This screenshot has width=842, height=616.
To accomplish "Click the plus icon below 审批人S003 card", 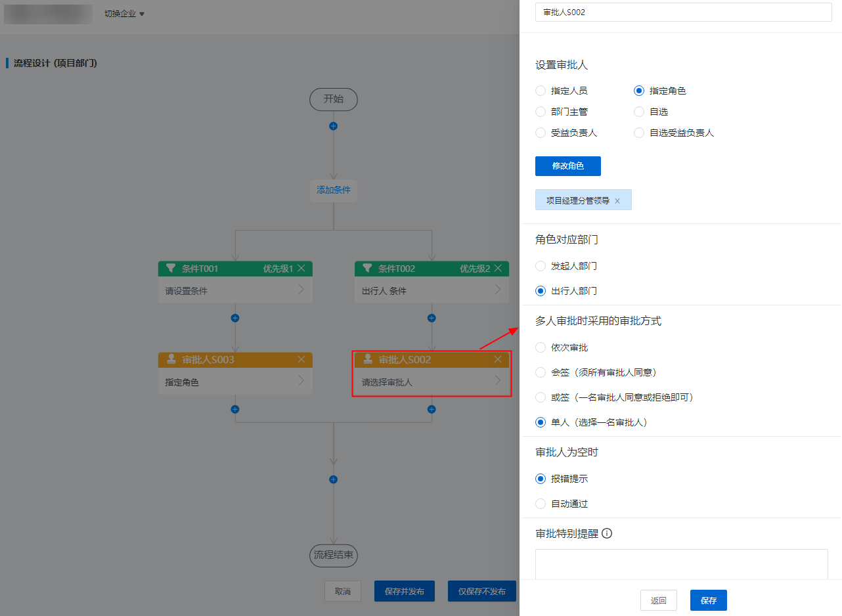I will click(235, 409).
